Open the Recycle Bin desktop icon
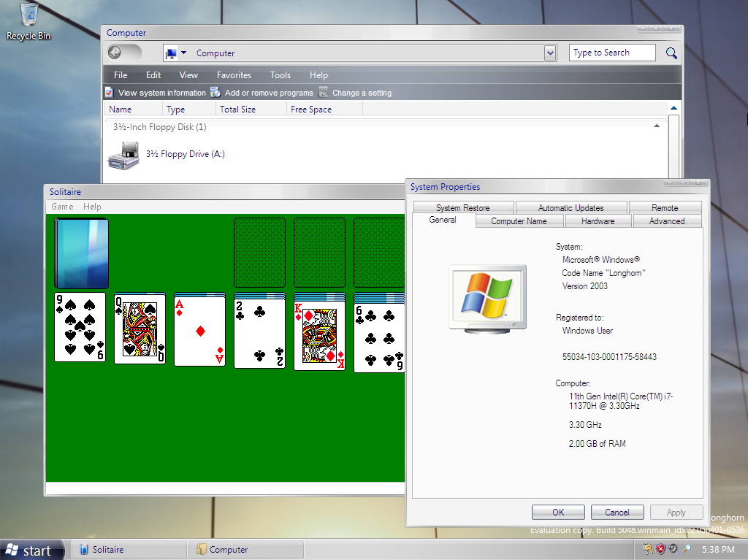This screenshot has width=748, height=560. point(29,21)
